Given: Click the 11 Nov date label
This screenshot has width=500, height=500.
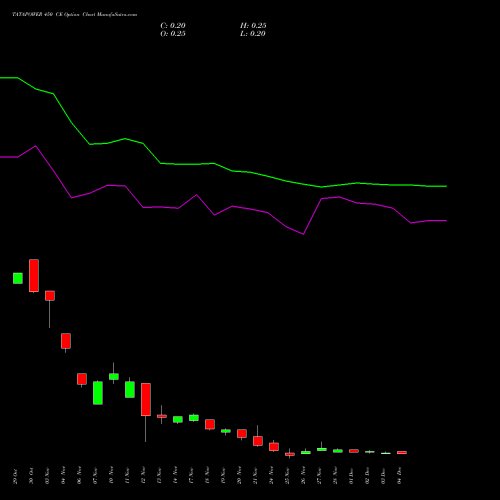Looking at the screenshot, I should (x=127, y=476).
